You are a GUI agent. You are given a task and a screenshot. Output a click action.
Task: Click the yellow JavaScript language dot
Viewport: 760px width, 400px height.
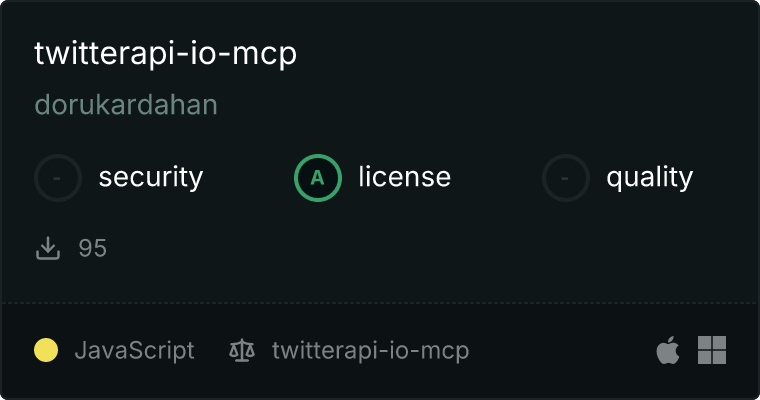pos(46,350)
